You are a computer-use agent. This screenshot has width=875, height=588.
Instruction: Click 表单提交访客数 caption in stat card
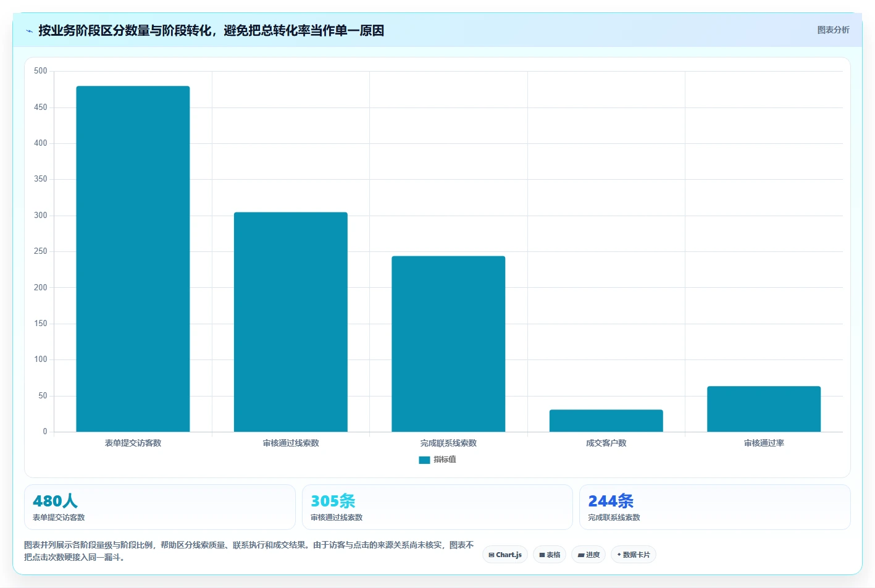coord(59,518)
